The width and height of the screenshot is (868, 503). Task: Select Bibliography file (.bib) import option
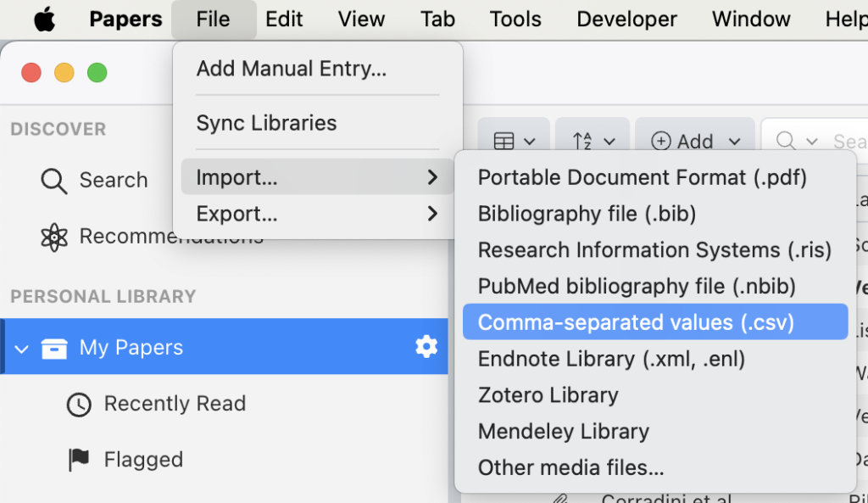pos(587,214)
